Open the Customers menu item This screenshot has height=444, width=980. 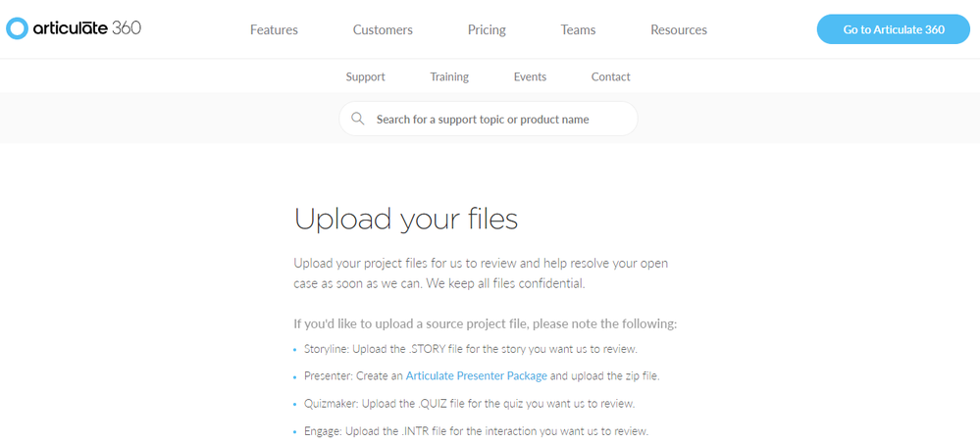pyautogui.click(x=383, y=30)
